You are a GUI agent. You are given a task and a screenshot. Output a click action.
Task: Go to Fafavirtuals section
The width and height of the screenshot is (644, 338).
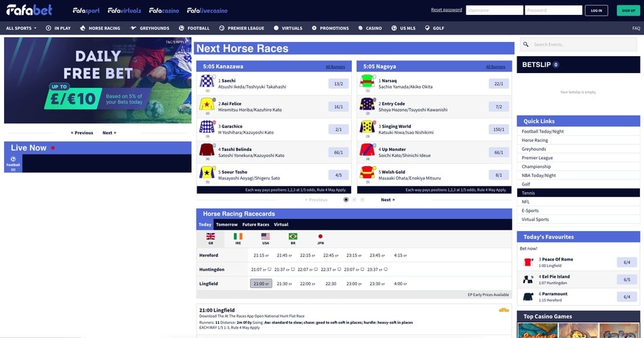click(124, 11)
